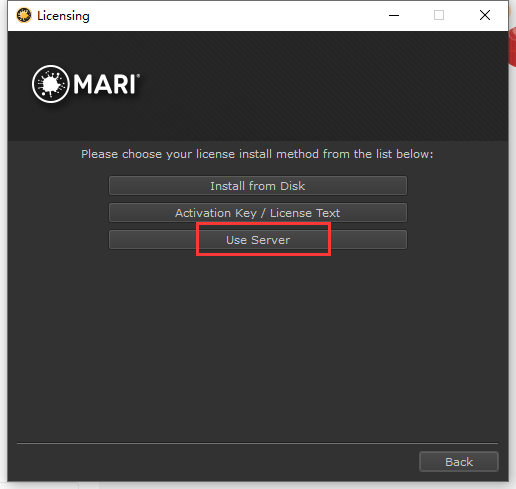Click the registered trademark symbol beside MARI

138,76
